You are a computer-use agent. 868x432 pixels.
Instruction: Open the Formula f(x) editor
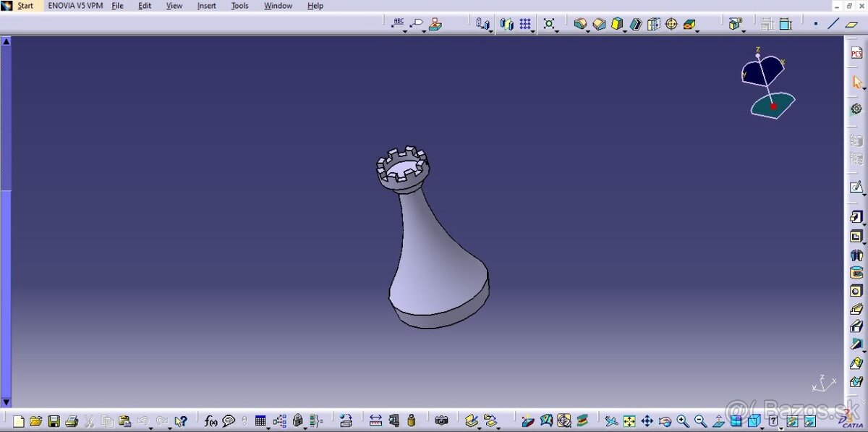209,420
